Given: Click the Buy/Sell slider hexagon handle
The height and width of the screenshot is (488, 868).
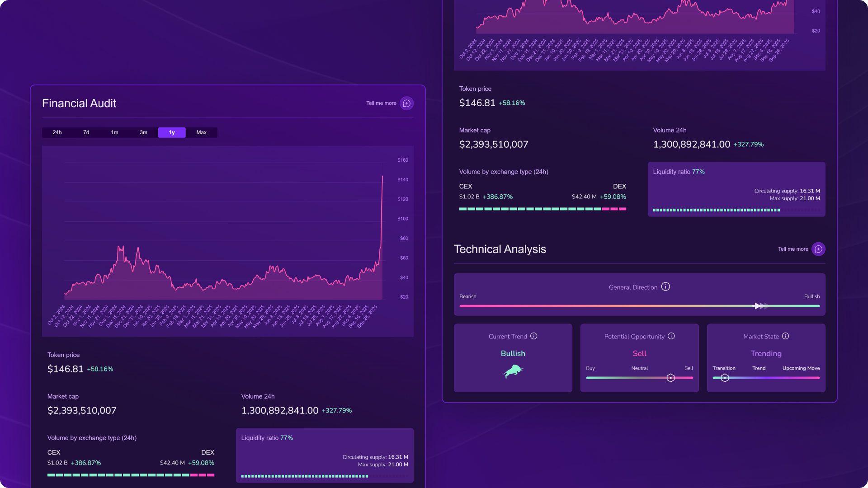Looking at the screenshot, I should [x=670, y=378].
